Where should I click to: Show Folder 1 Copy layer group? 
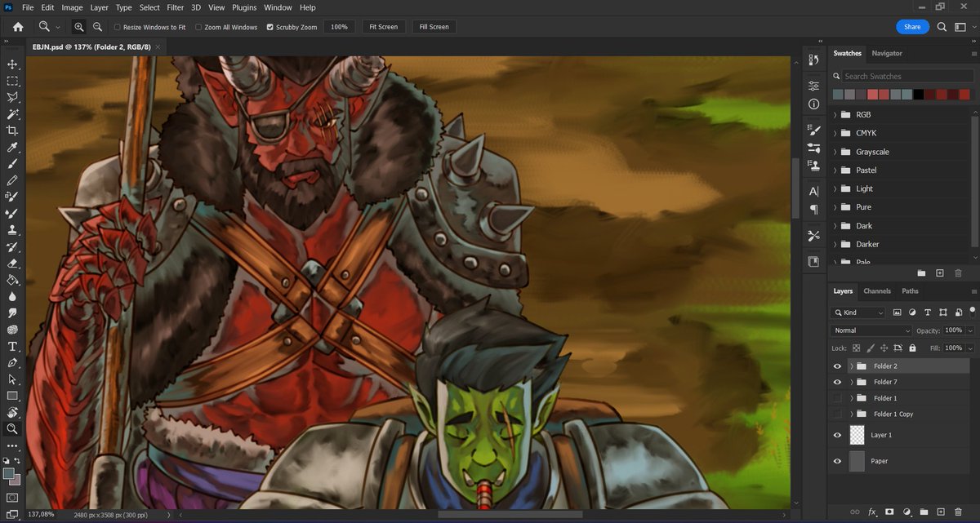(837, 414)
